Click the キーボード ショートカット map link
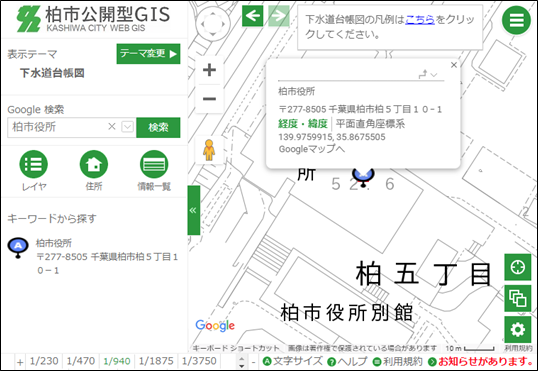Screen dimensions: 538x371 (236, 348)
